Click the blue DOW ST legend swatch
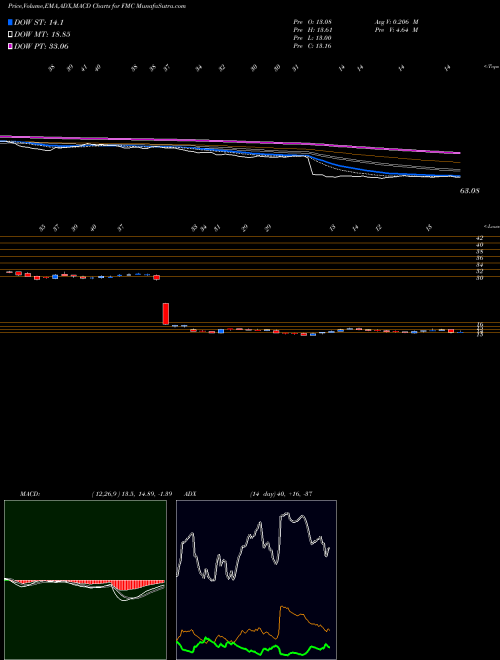The image size is (500, 660). click(x=10, y=22)
